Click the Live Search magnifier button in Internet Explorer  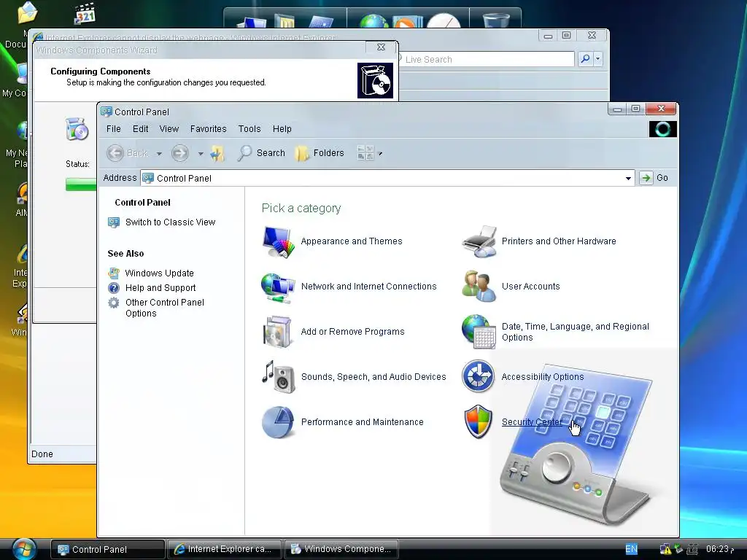(x=585, y=59)
